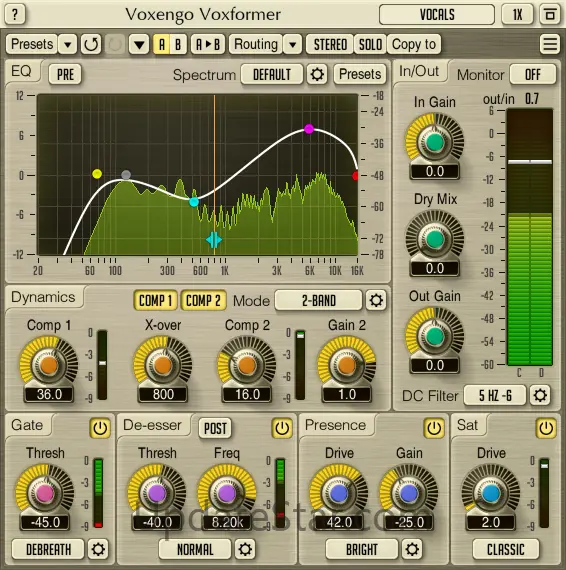Click Comp 2 value 16.0

tap(247, 394)
